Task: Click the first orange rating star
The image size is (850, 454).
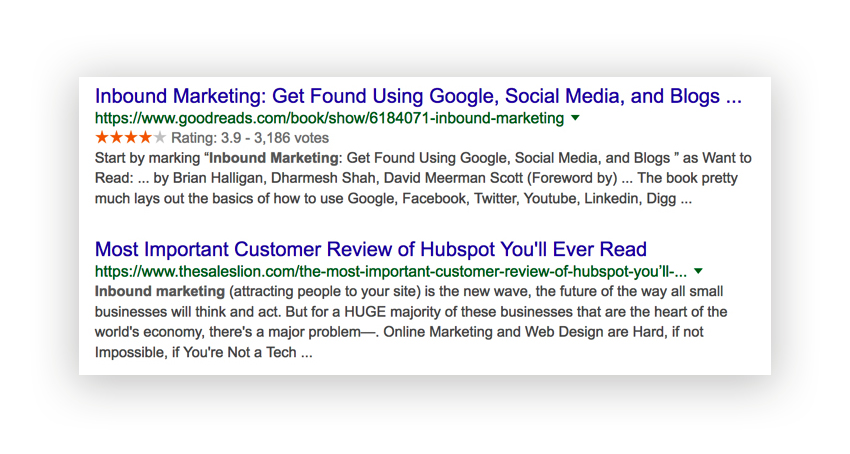Action: pyautogui.click(x=102, y=138)
